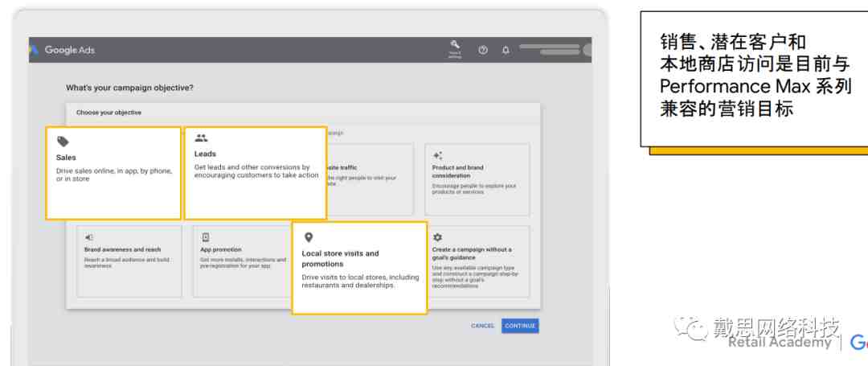Click the CANCEL button
This screenshot has height=366, width=868.
tap(482, 326)
